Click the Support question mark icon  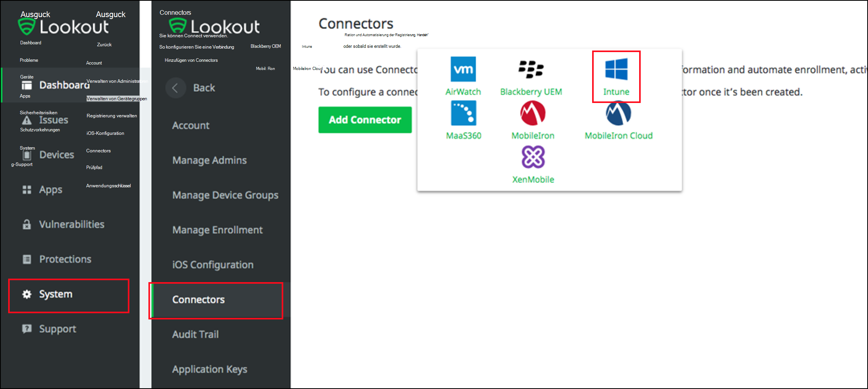tap(27, 329)
